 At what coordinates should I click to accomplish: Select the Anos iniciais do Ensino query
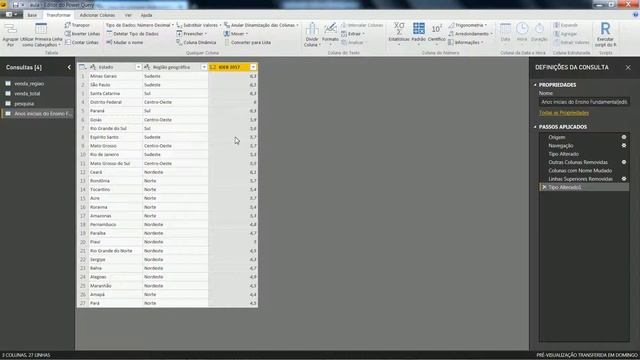(38, 113)
